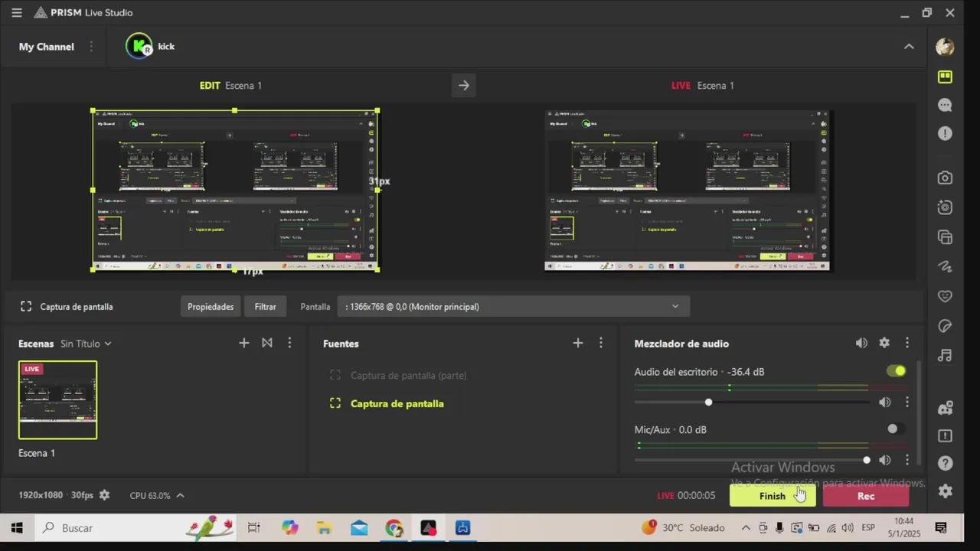Open Audio del escritorio three-dot options

coord(907,402)
